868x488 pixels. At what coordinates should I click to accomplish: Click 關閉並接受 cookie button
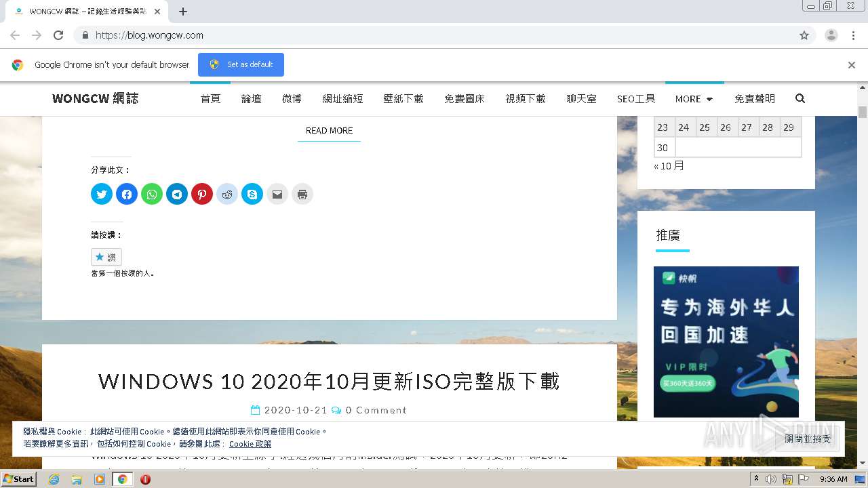808,439
